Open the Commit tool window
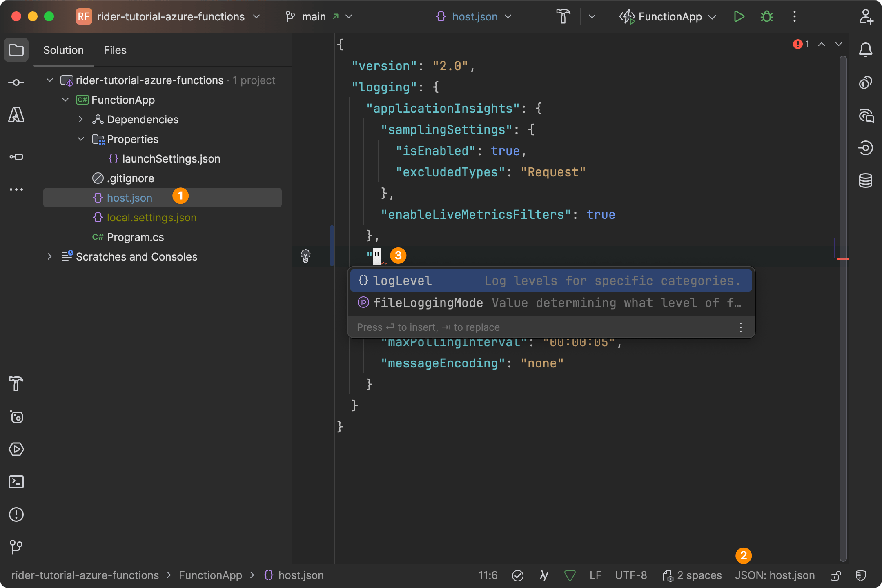This screenshot has height=588, width=882. tap(16, 82)
